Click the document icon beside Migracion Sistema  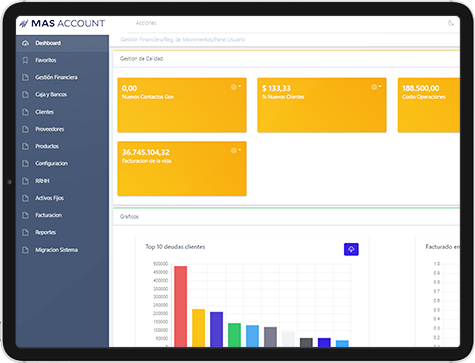click(x=25, y=250)
